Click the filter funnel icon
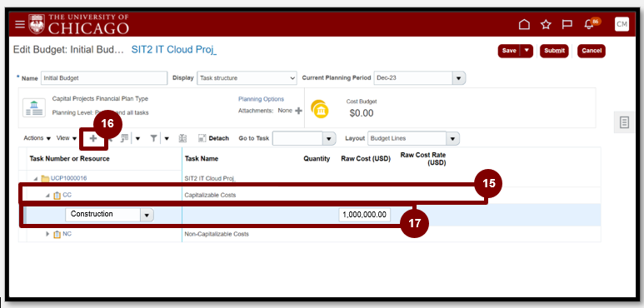The height and width of the screenshot is (308, 644). point(153,139)
